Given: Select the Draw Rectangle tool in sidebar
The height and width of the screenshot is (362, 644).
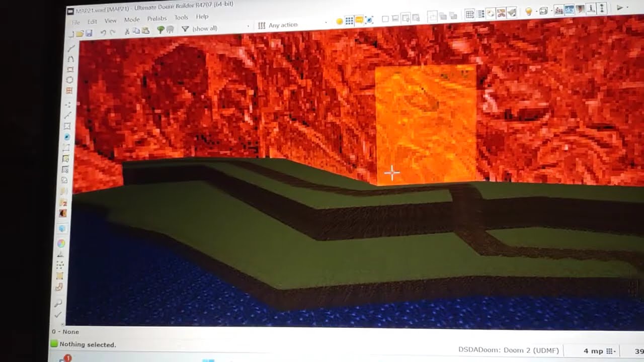Looking at the screenshot, I should [70, 69].
